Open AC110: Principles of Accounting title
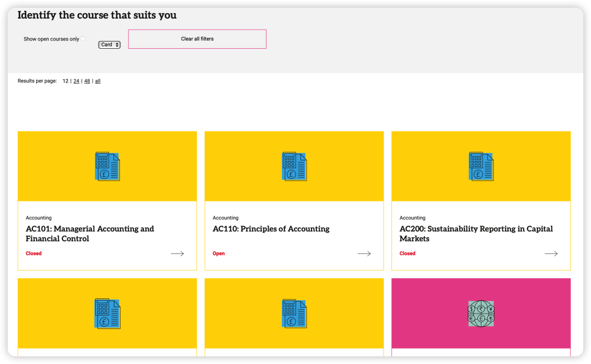This screenshot has height=364, width=591. click(271, 229)
